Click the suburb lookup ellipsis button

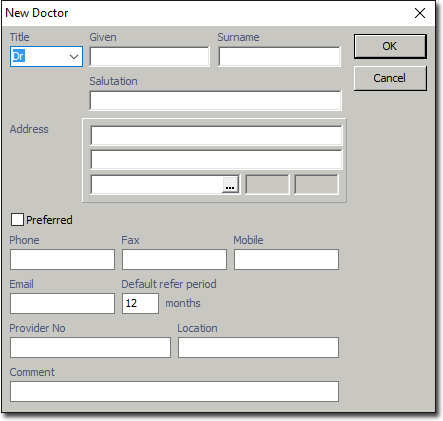point(230,185)
